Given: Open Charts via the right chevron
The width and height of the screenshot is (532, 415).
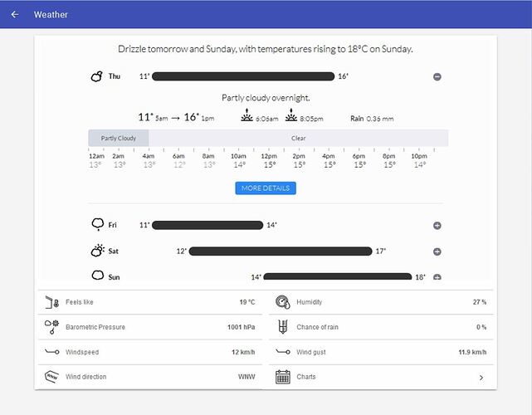Looking at the screenshot, I should 481,378.
